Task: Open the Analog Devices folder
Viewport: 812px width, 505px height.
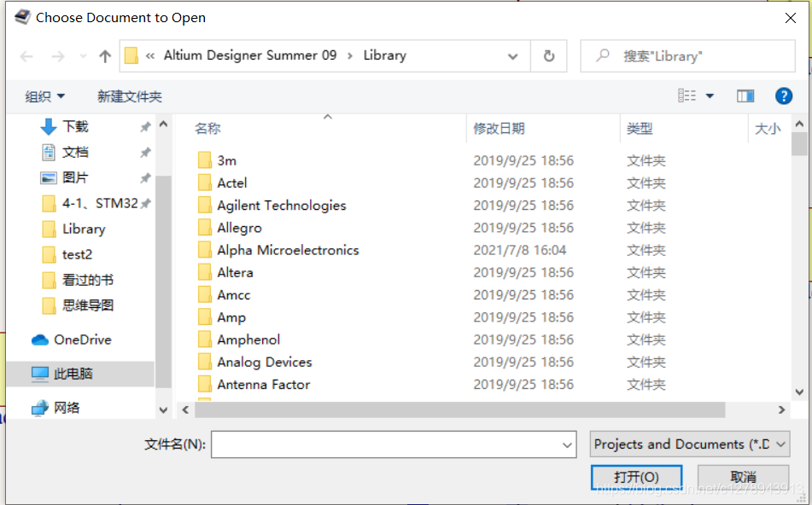Action: [264, 362]
